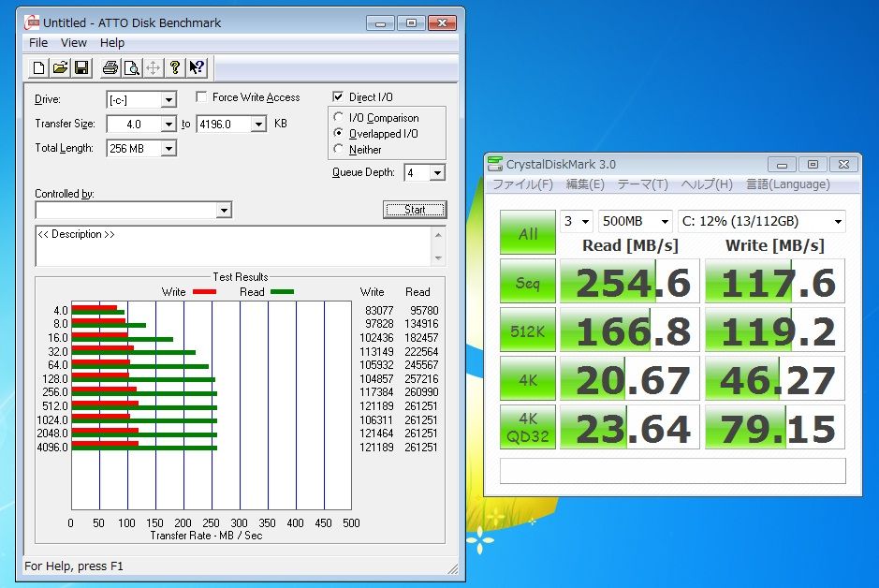Select the context help arrow icon
Viewport: 879px width, 588px height.
point(197,68)
